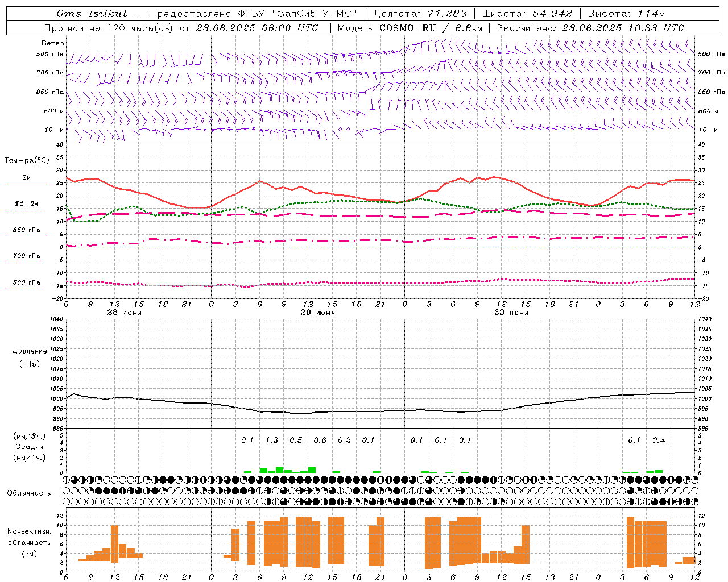Click the 0.2 precipitation value

(344, 440)
